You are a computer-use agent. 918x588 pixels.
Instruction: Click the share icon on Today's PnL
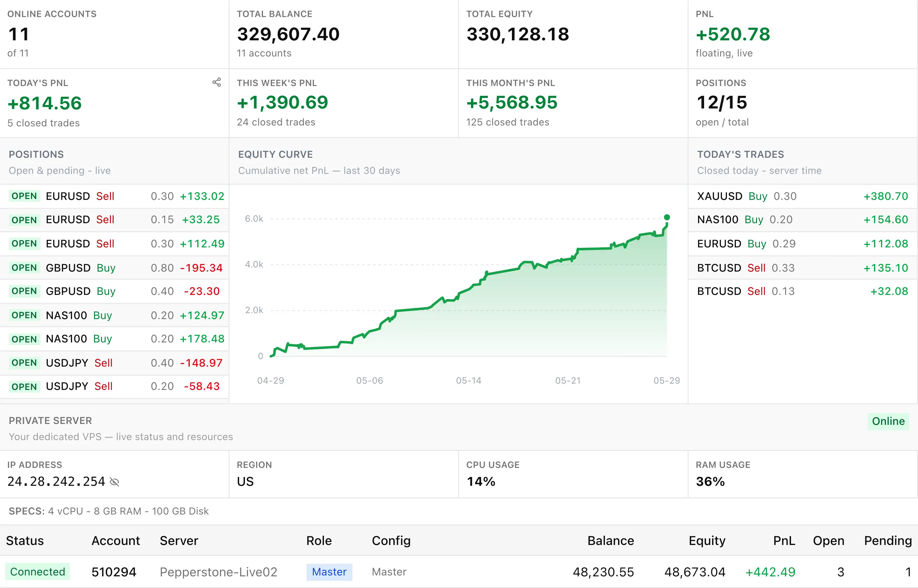click(217, 82)
